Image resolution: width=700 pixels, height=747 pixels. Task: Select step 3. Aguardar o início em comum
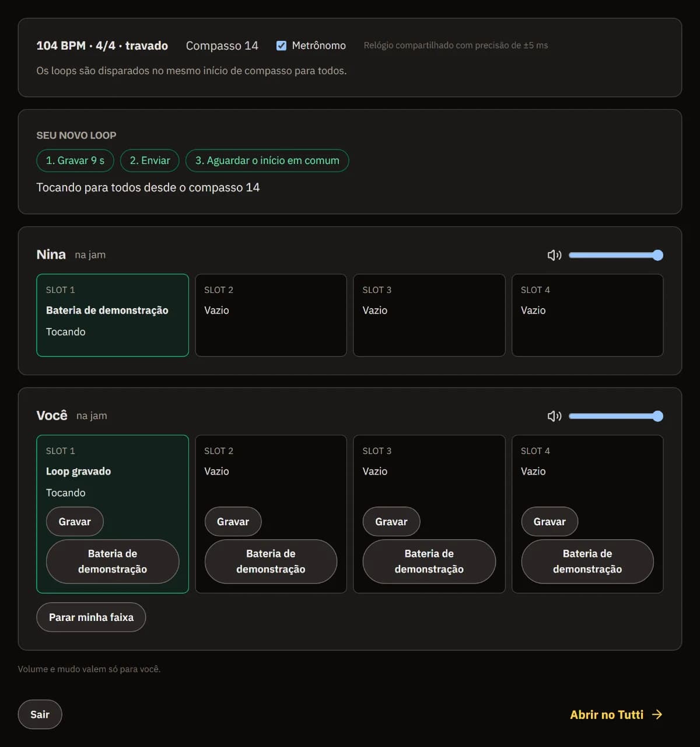point(267,160)
